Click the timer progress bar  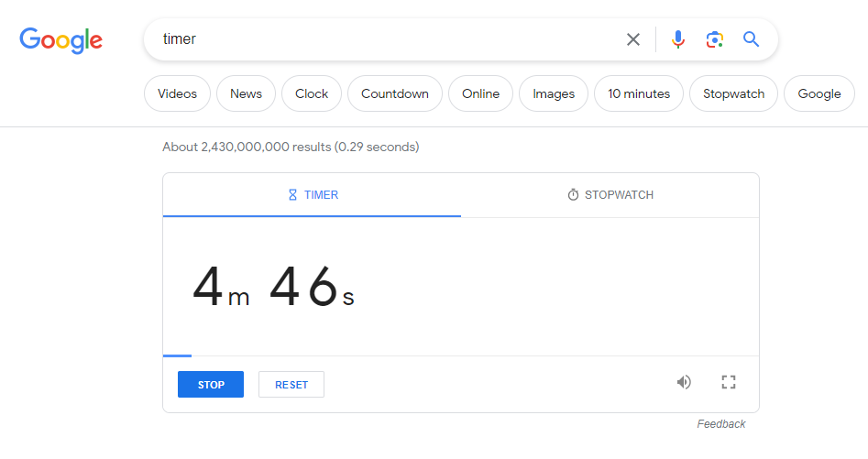tap(460, 356)
